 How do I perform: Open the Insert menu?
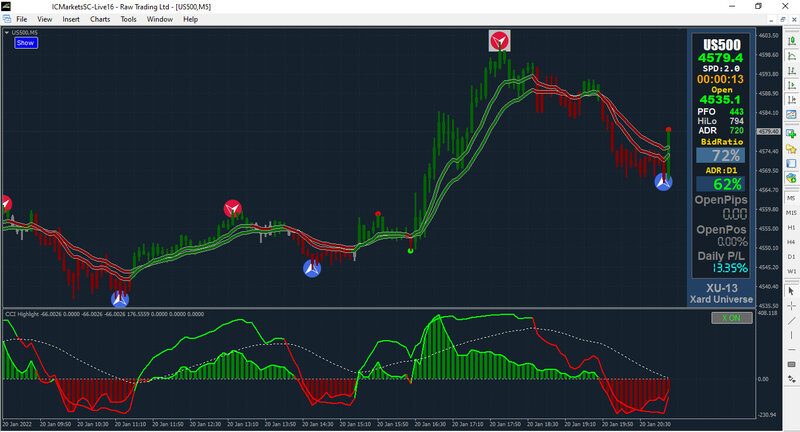[71, 19]
